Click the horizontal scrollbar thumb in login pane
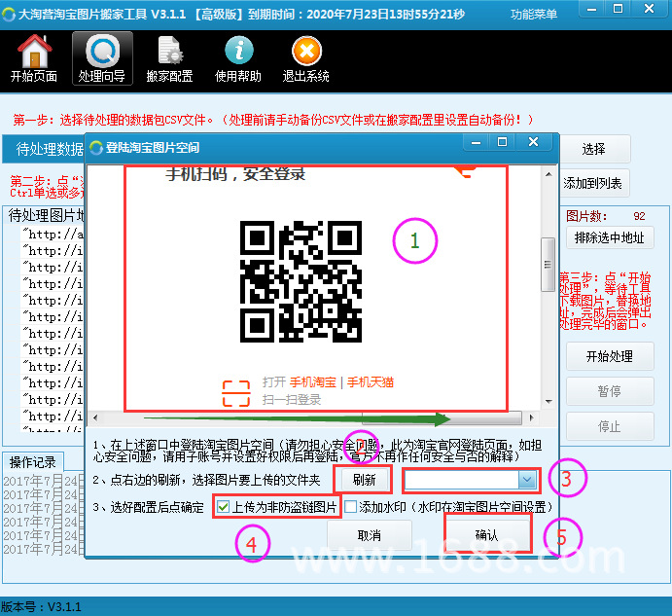 click(x=442, y=417)
